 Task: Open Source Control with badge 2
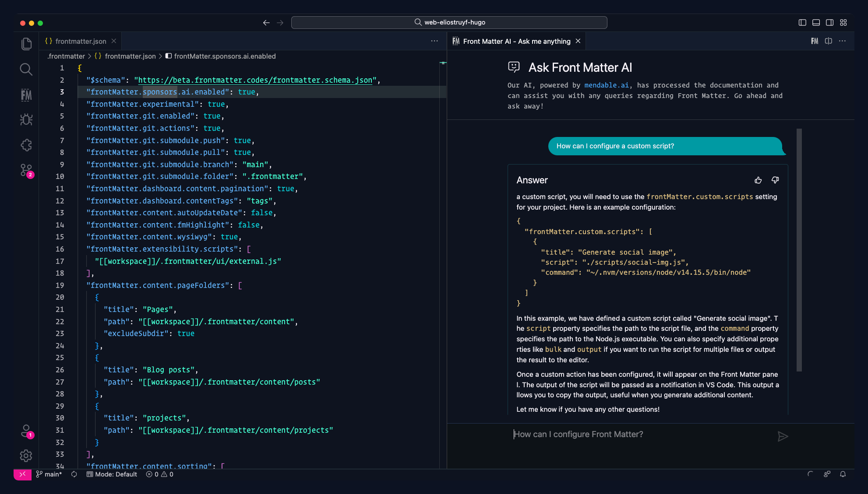[x=26, y=170]
